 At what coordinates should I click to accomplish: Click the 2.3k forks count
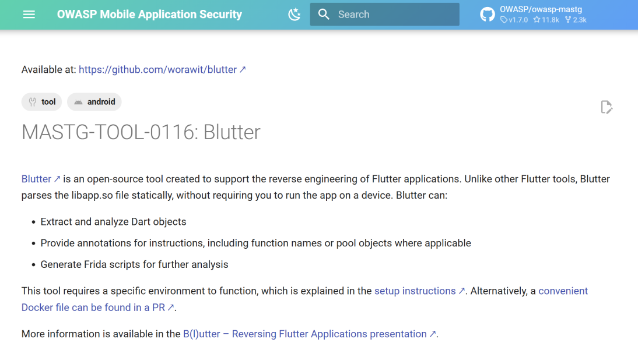click(x=576, y=20)
